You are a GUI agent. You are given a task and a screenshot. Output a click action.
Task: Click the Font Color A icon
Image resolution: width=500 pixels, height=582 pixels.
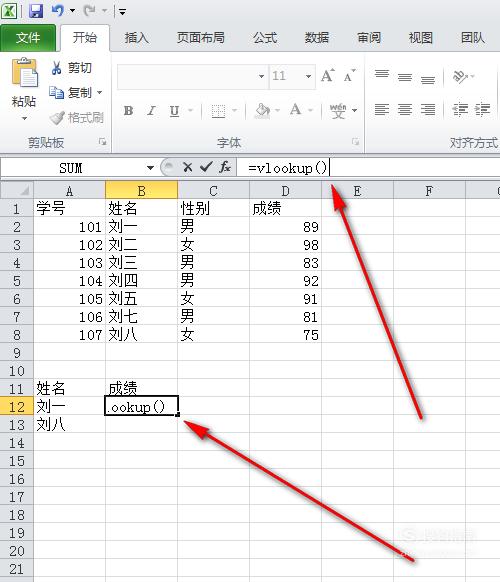pyautogui.click(x=295, y=110)
